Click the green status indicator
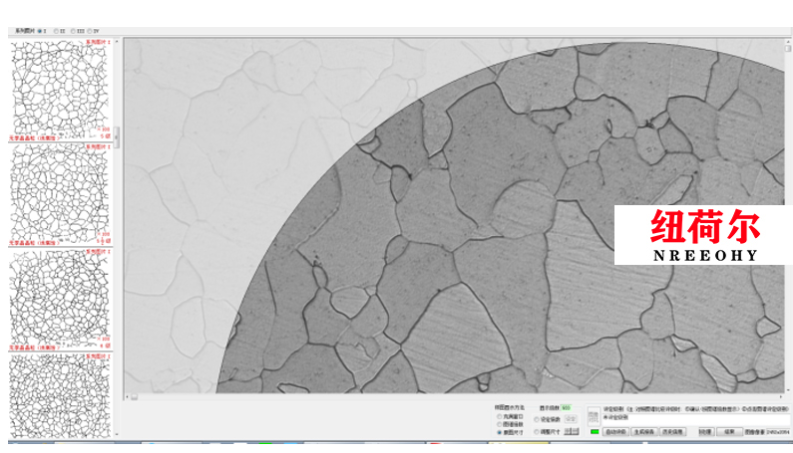793x453 pixels. [595, 432]
